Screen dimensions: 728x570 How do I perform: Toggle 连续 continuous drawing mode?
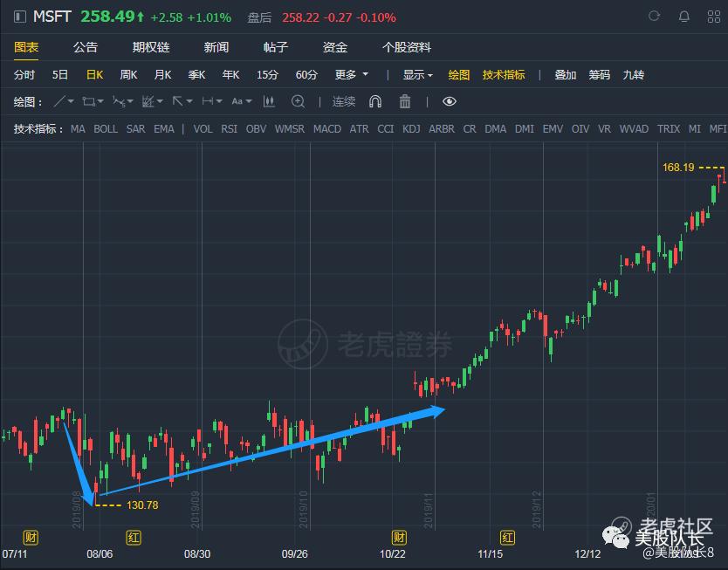click(x=344, y=101)
